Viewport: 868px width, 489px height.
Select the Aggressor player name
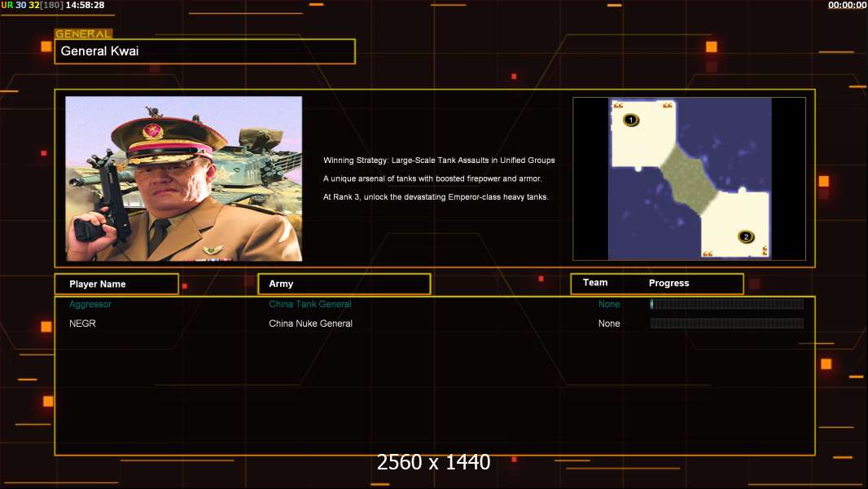[90, 304]
